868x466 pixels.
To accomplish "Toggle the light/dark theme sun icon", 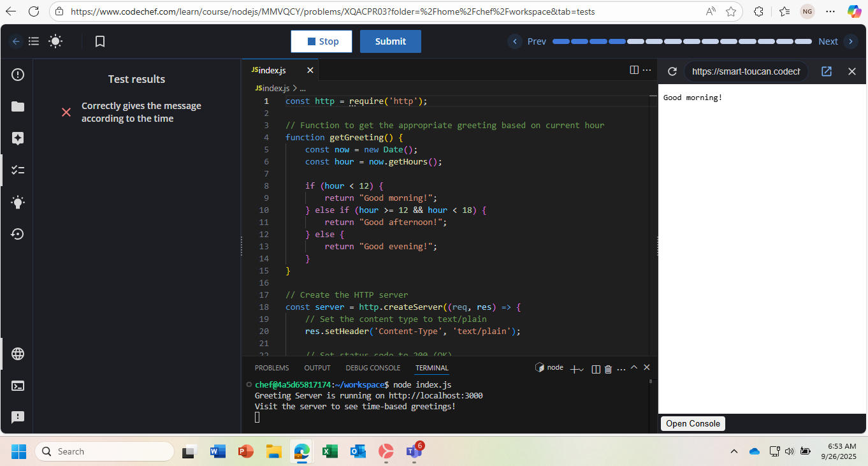I will click(x=55, y=41).
